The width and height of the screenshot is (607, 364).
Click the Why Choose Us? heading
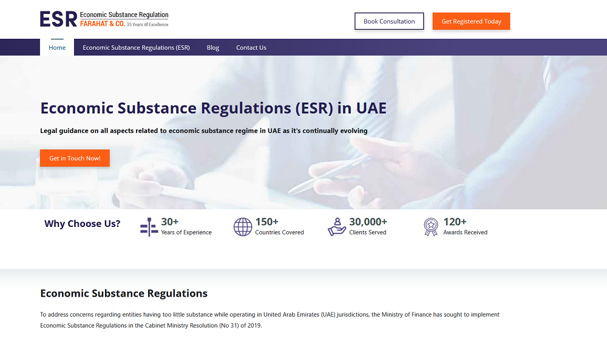pos(82,224)
